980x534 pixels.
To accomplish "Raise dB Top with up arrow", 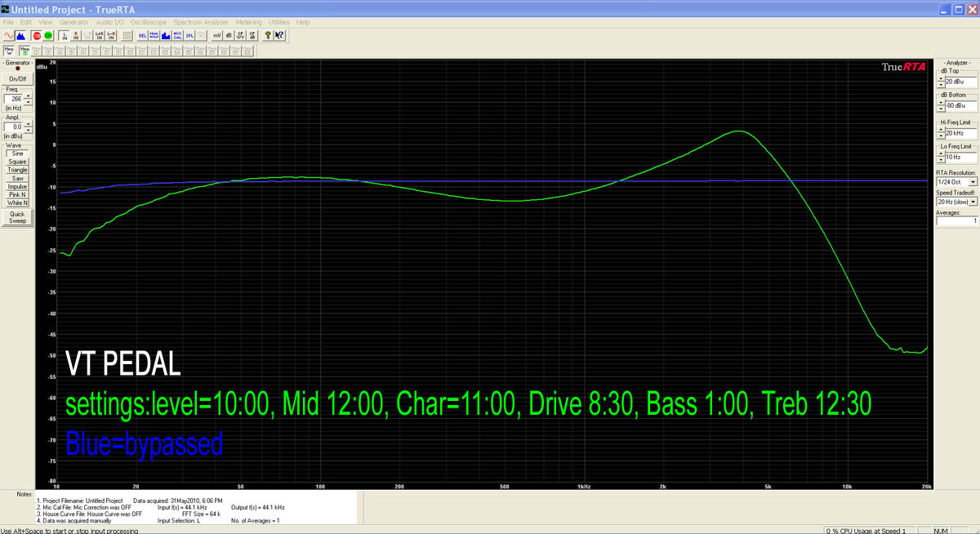I will (941, 78).
